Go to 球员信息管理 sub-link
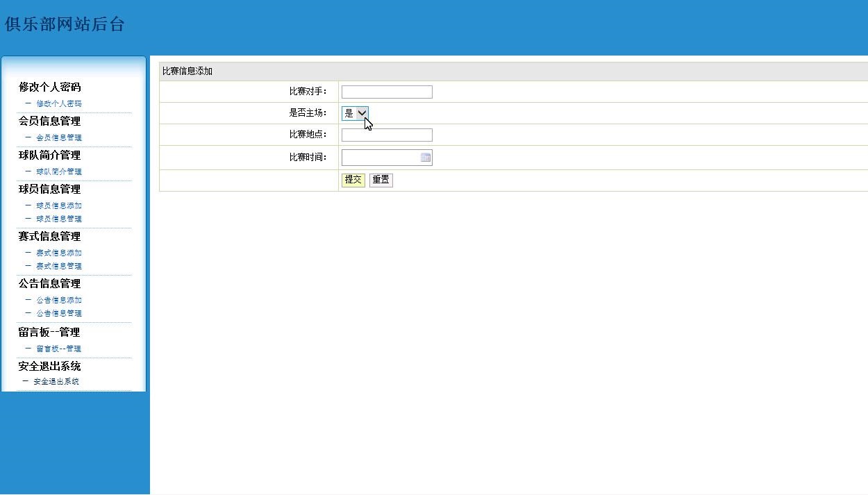Viewport: 868px width, 495px height. (59, 219)
